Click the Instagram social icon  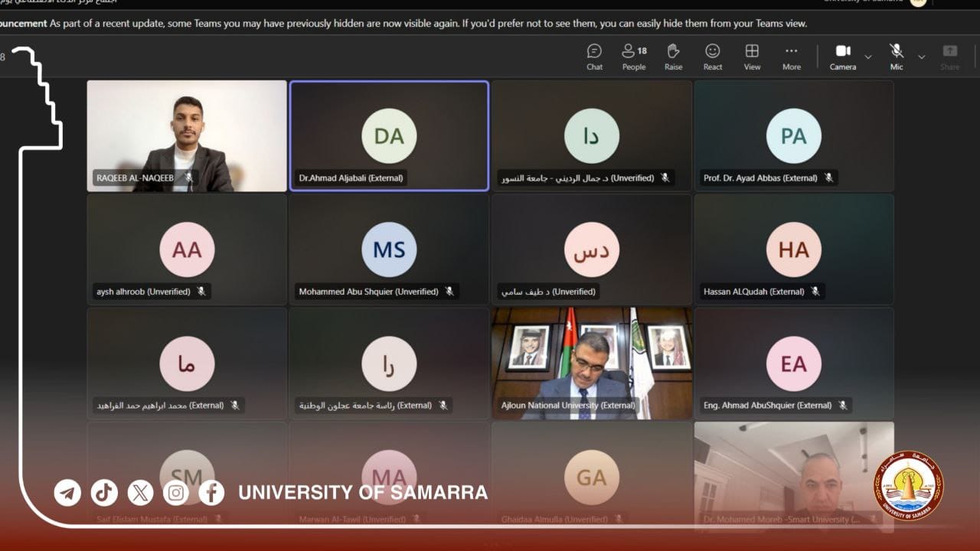tap(176, 493)
